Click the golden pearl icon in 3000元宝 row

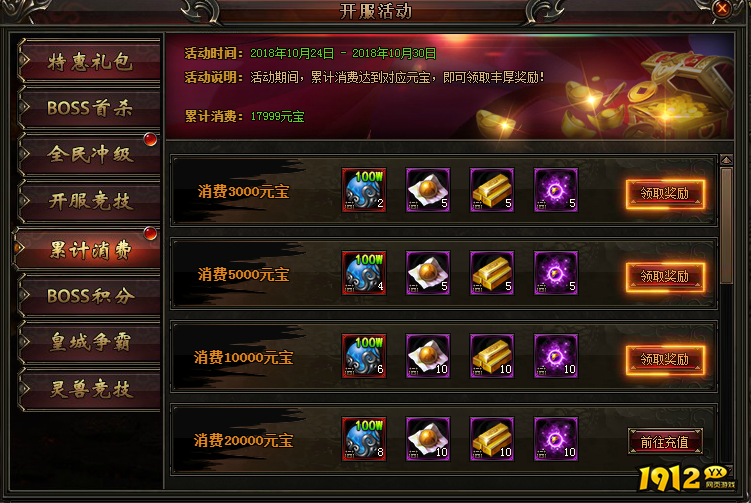coord(428,190)
